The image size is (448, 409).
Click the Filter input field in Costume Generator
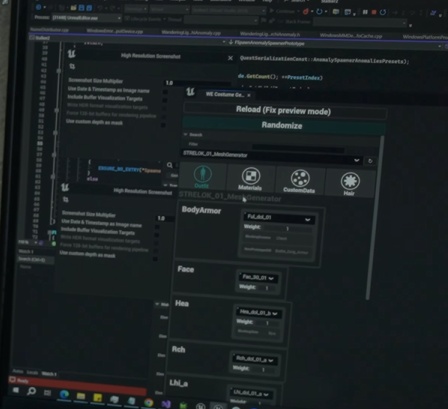(298, 147)
